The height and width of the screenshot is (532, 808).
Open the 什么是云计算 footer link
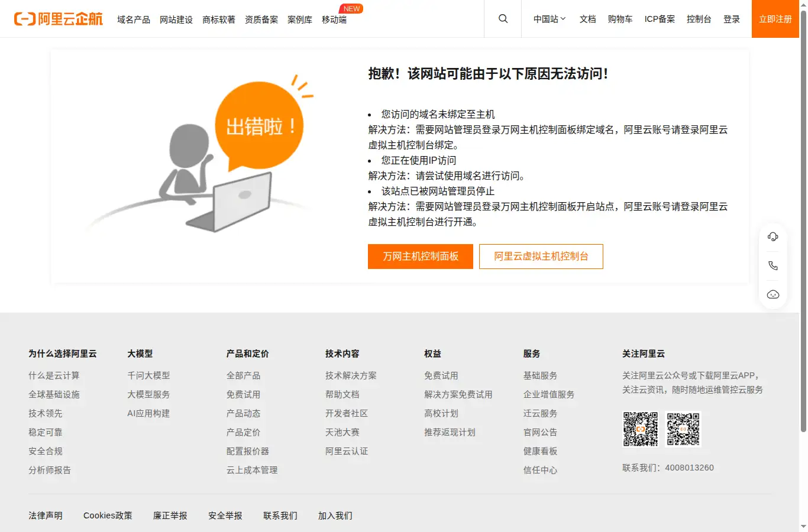click(54, 375)
